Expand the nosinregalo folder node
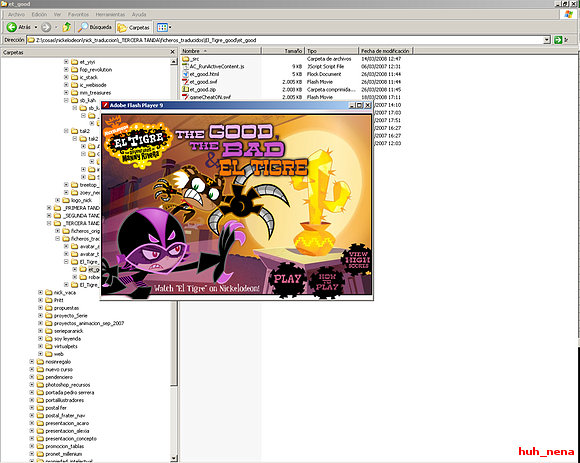Viewport: 580px width, 463px height. 32,362
